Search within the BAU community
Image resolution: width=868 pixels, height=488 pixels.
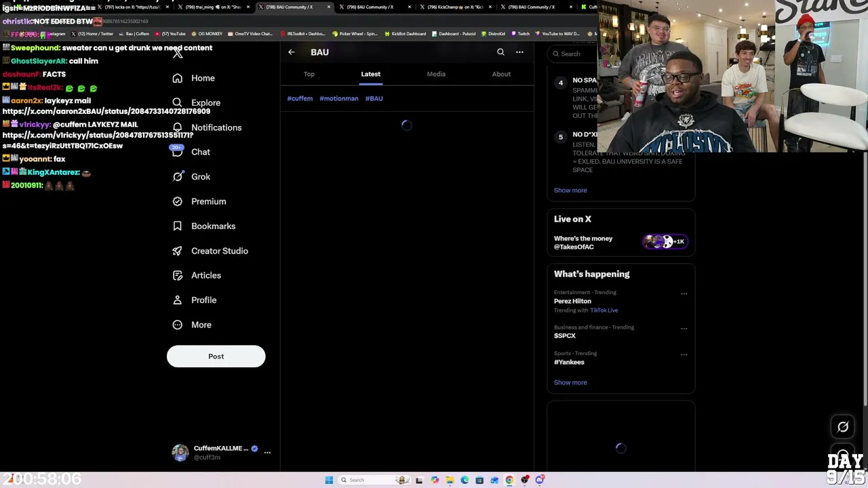500,52
